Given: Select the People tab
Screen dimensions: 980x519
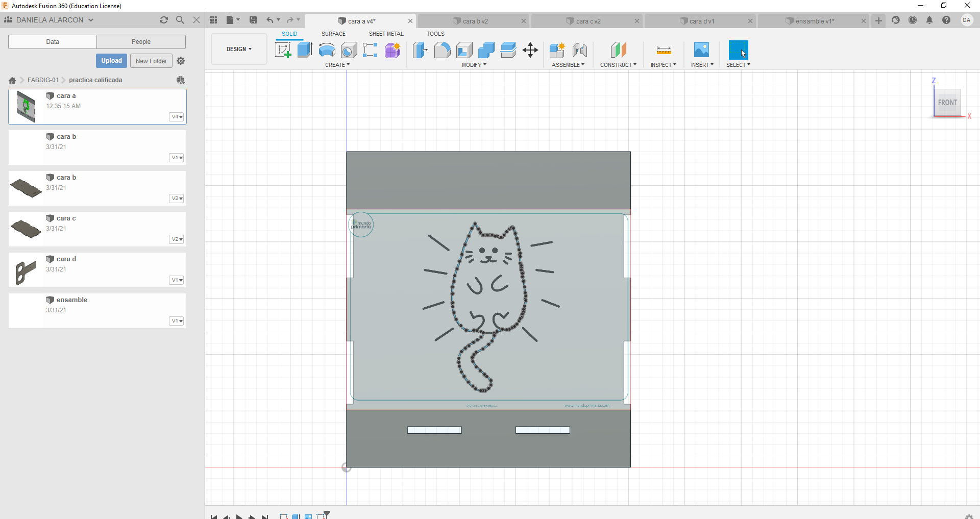Looking at the screenshot, I should (x=141, y=42).
